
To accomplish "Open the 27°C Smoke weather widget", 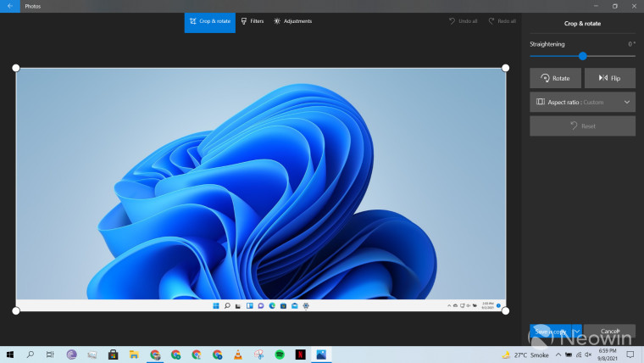I will coord(525,355).
